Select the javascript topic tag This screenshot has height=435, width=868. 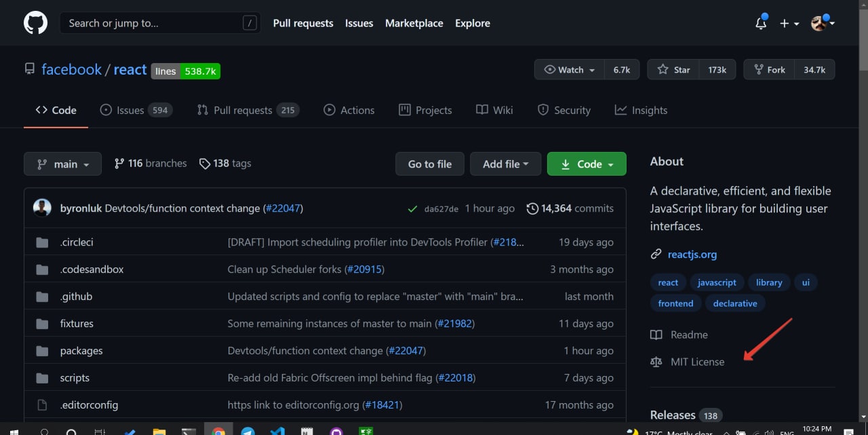(717, 282)
